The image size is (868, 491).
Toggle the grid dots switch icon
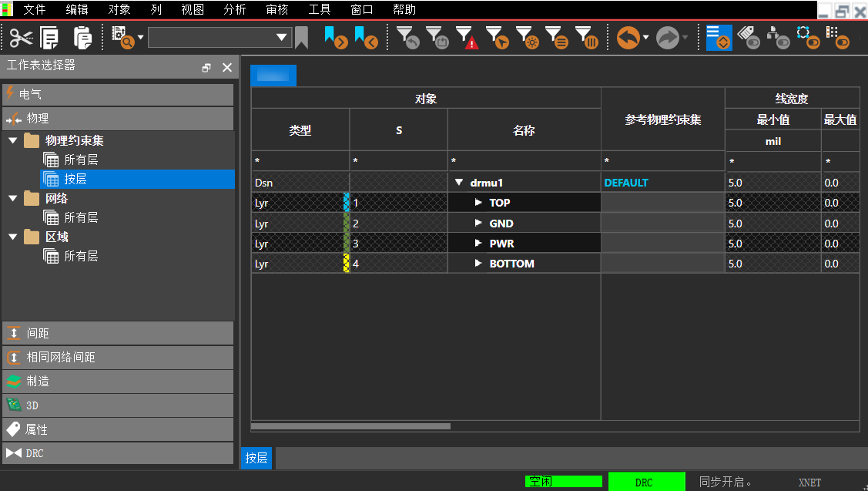837,38
